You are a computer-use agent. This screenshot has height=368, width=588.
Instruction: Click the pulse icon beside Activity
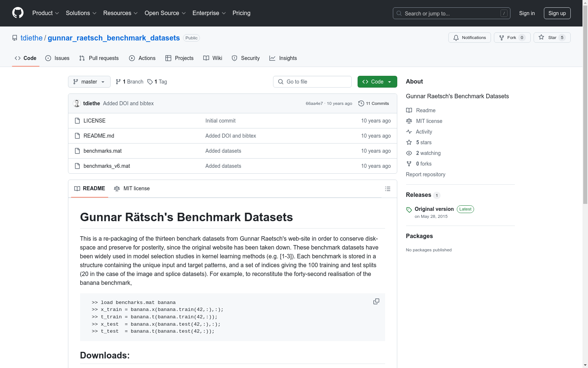[409, 132]
